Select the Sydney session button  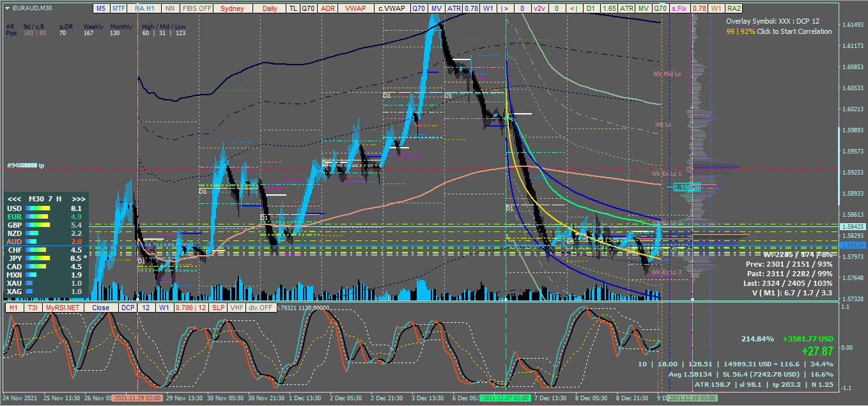(232, 8)
